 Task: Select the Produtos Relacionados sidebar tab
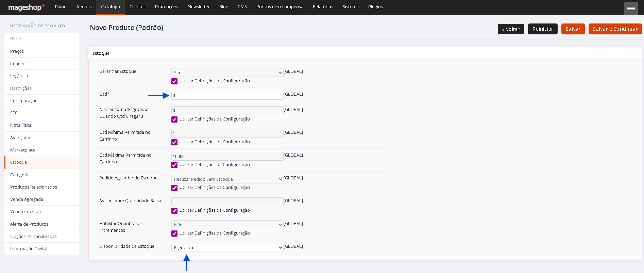click(x=42, y=187)
